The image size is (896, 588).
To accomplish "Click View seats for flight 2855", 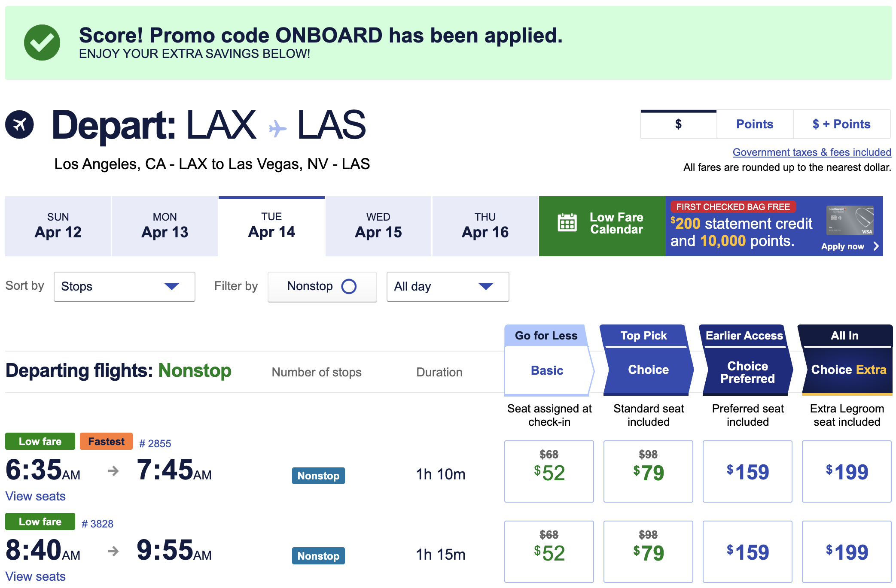I will click(35, 496).
